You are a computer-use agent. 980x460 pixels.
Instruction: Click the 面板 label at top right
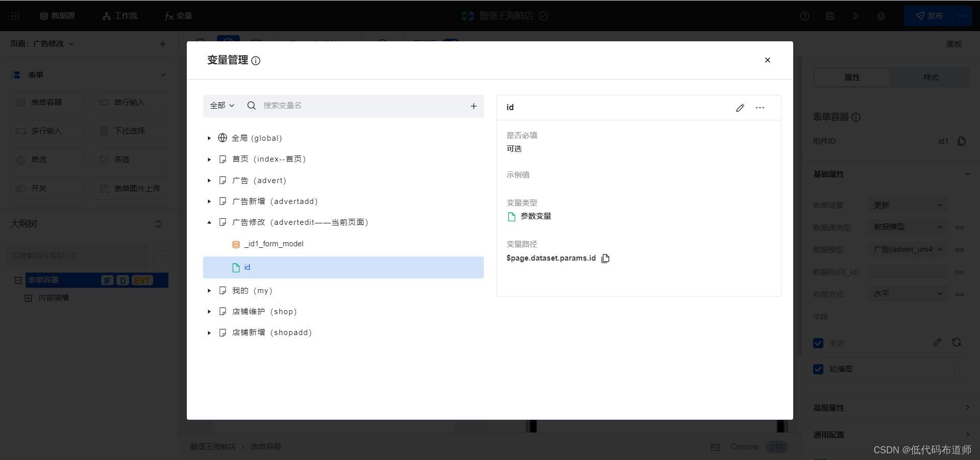pos(954,44)
